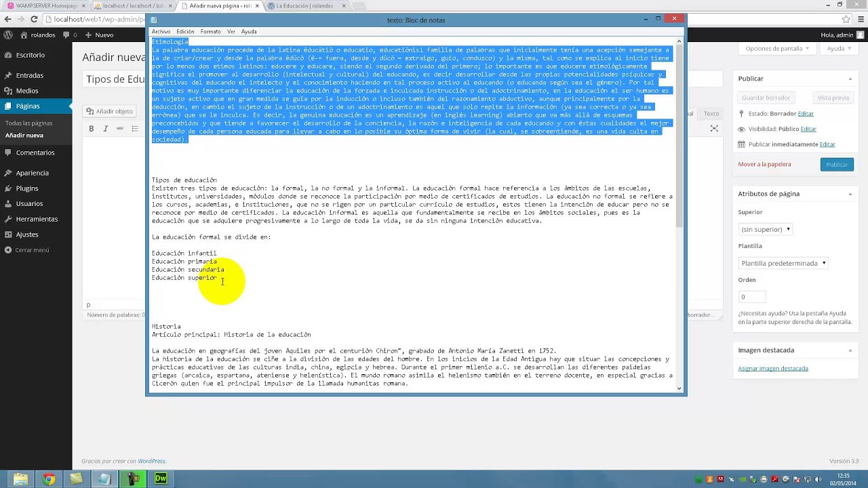Screen dimensions: 868x488
Task: Open the Edición menu in Notepad
Action: [185, 32]
